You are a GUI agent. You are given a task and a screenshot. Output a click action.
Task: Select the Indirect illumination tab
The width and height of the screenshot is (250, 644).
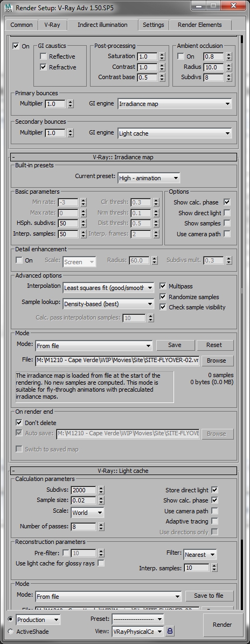(x=102, y=25)
